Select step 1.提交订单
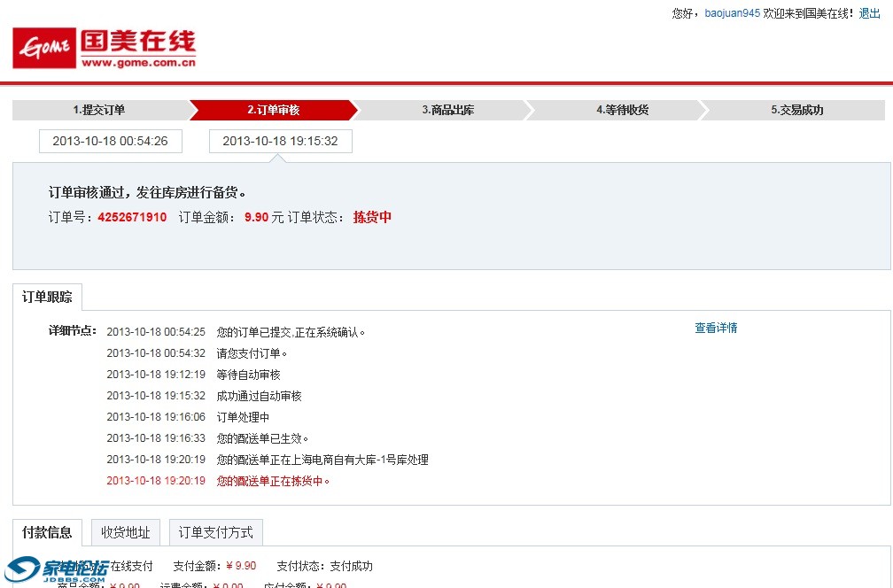 (x=99, y=110)
